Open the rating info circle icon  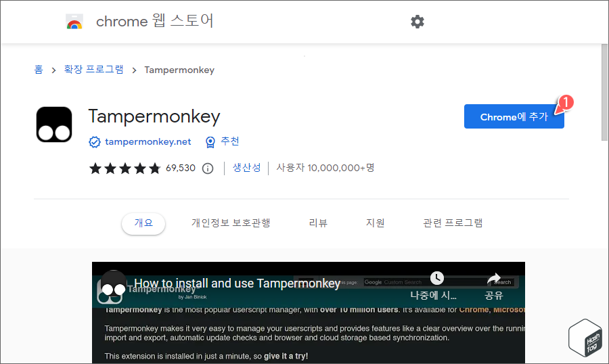(208, 168)
